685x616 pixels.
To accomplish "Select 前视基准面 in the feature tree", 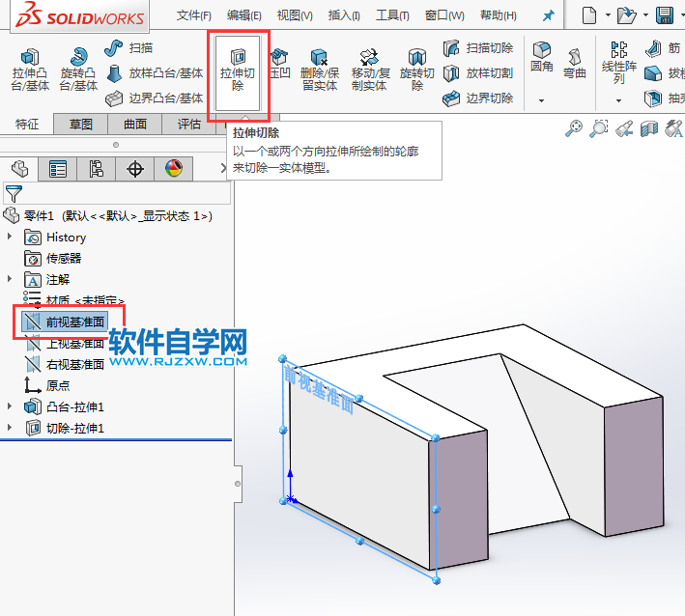I will (x=65, y=322).
